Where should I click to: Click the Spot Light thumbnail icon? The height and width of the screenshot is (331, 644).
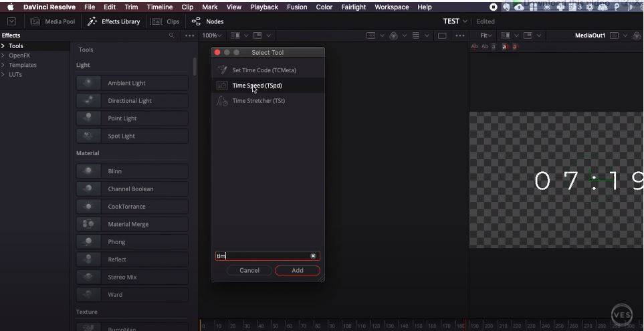pyautogui.click(x=88, y=136)
